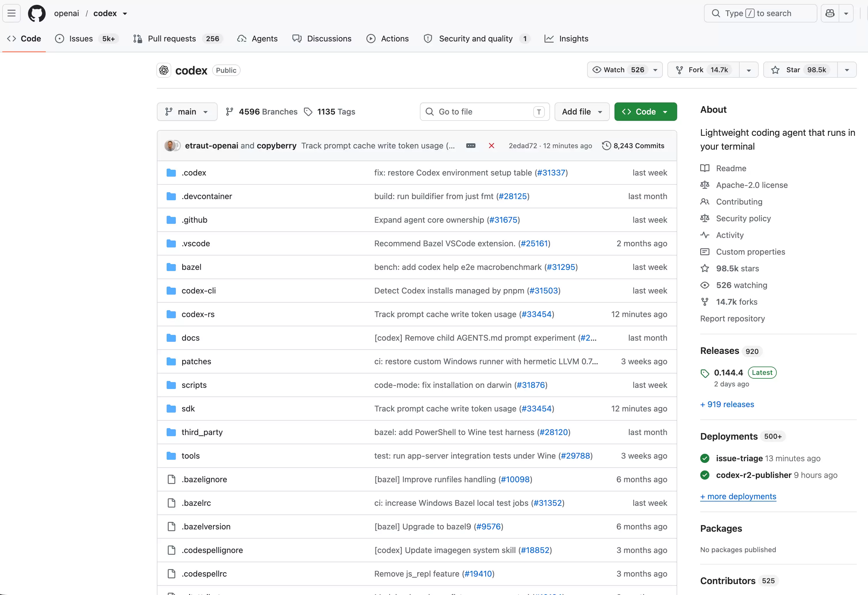This screenshot has width=868, height=595.
Task: Star the codex repository
Action: (x=800, y=70)
